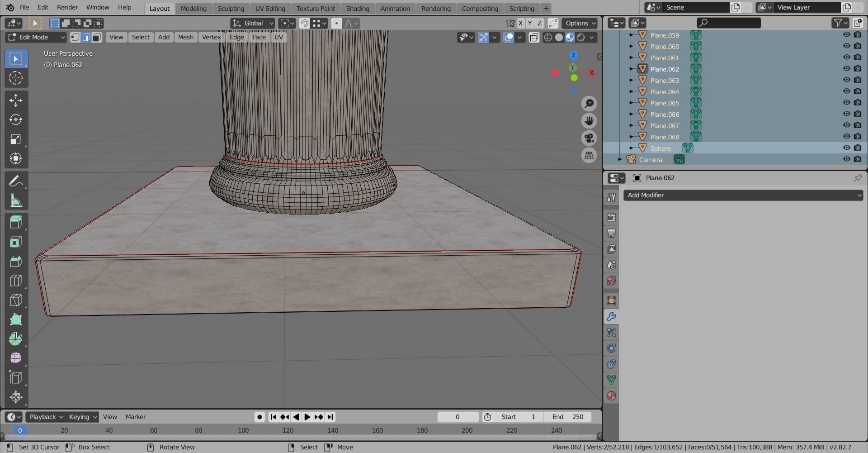Open the Add Modifier dropdown

tap(743, 195)
